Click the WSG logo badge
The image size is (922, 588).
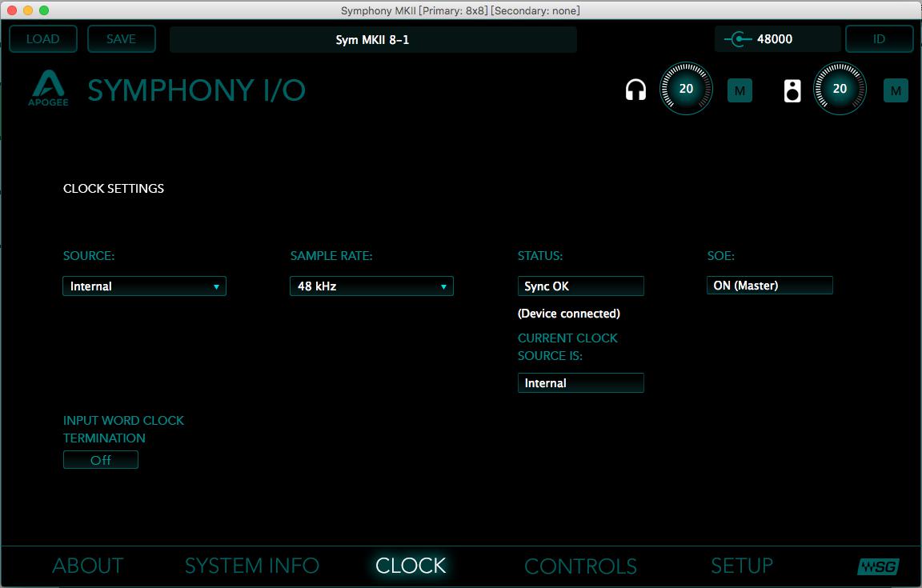pyautogui.click(x=878, y=566)
